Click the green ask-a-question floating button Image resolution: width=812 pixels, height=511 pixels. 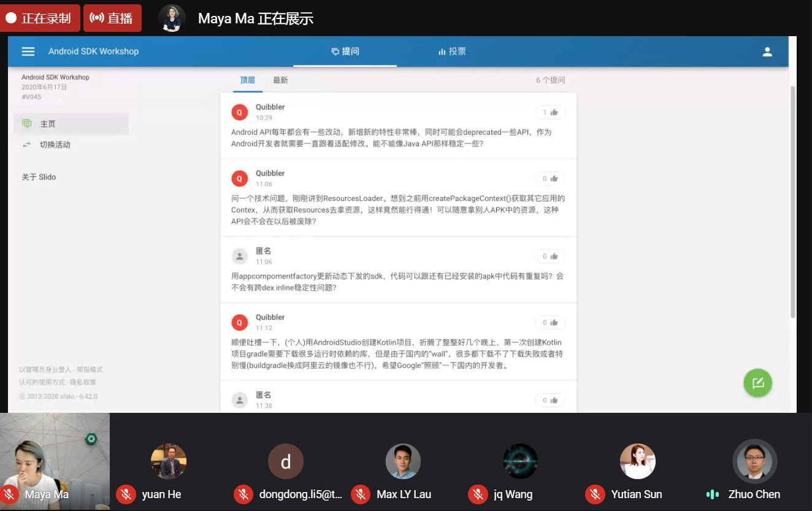pos(757,383)
